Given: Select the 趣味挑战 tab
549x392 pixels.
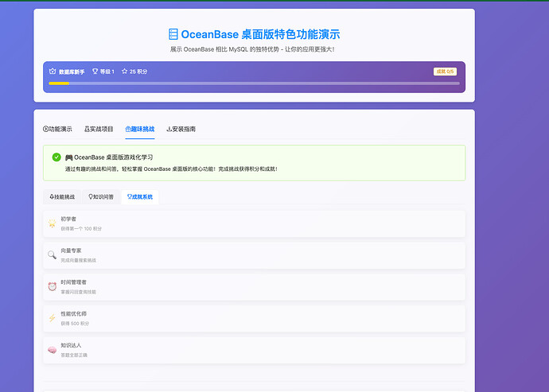Looking at the screenshot, I should [x=140, y=129].
